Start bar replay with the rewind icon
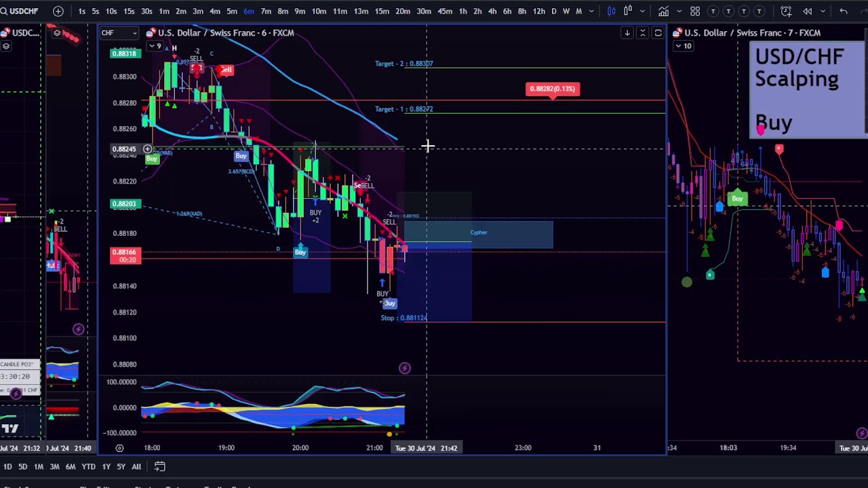Image resolution: width=868 pixels, height=488 pixels. (808, 11)
